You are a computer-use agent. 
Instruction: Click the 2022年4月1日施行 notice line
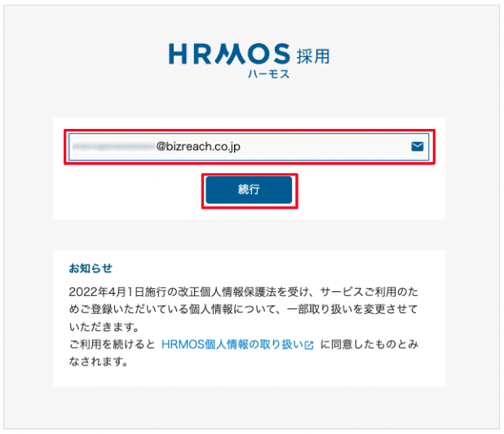pos(243,292)
